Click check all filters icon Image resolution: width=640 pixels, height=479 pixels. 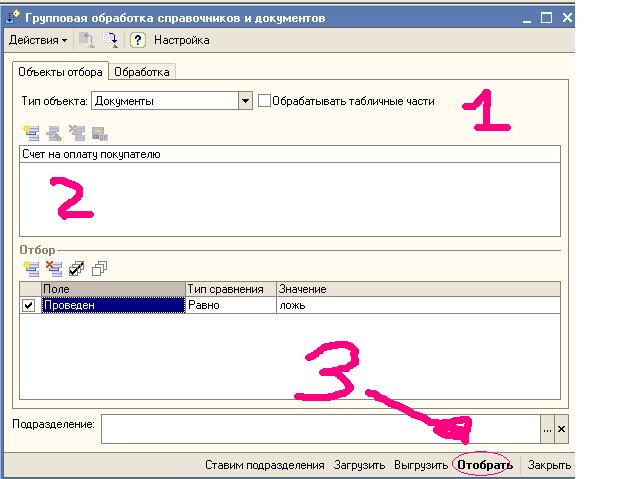point(77,268)
